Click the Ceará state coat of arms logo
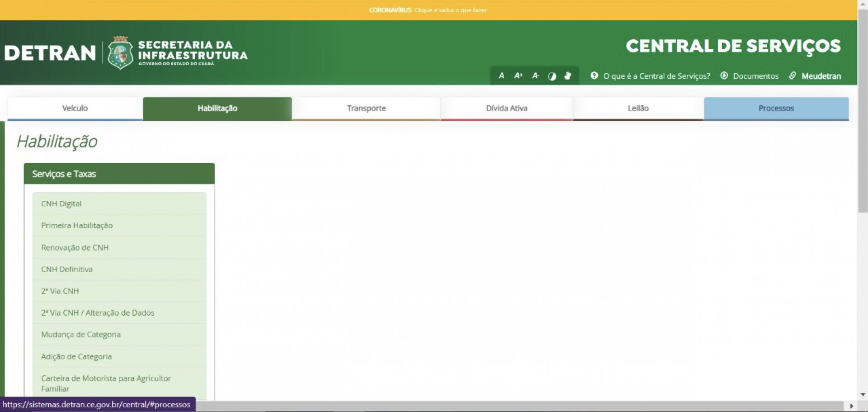This screenshot has width=868, height=412. [120, 53]
